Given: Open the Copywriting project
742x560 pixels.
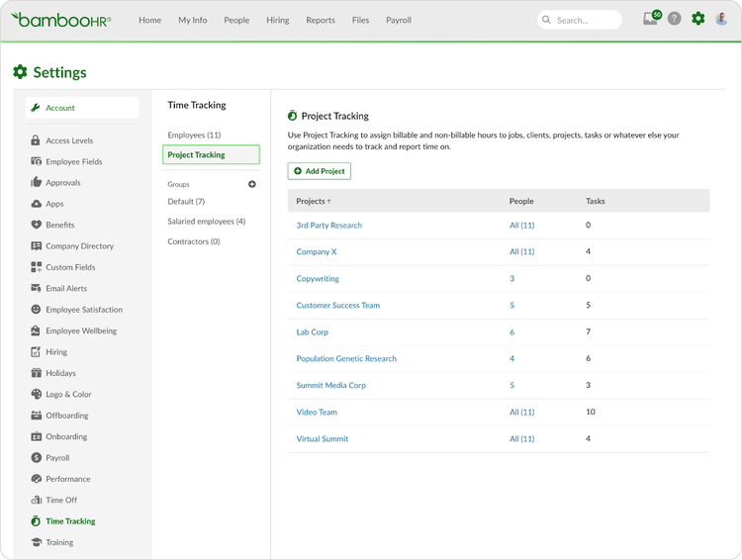Looking at the screenshot, I should [318, 278].
